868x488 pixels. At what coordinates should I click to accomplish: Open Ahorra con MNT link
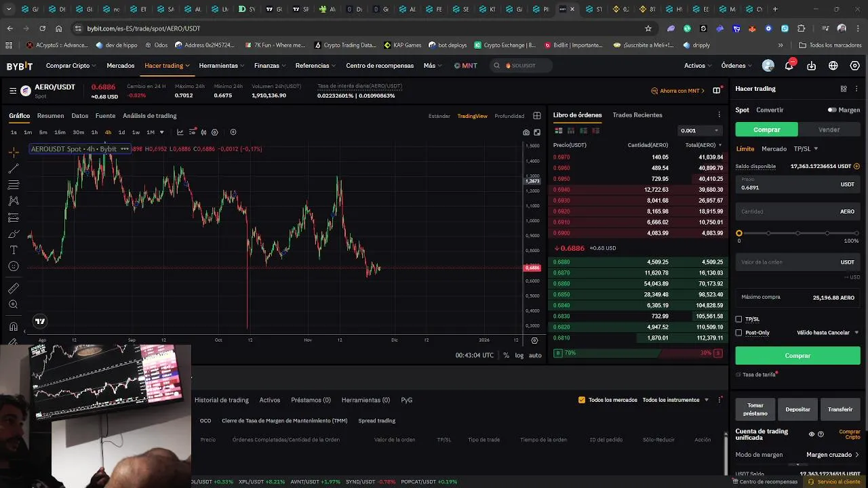677,91
